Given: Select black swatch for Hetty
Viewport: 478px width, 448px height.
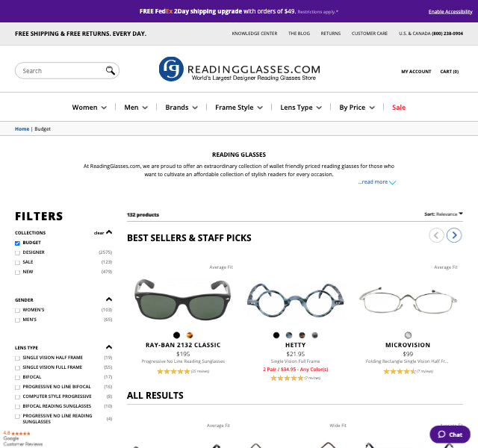Looking at the screenshot, I should click(x=276, y=335).
